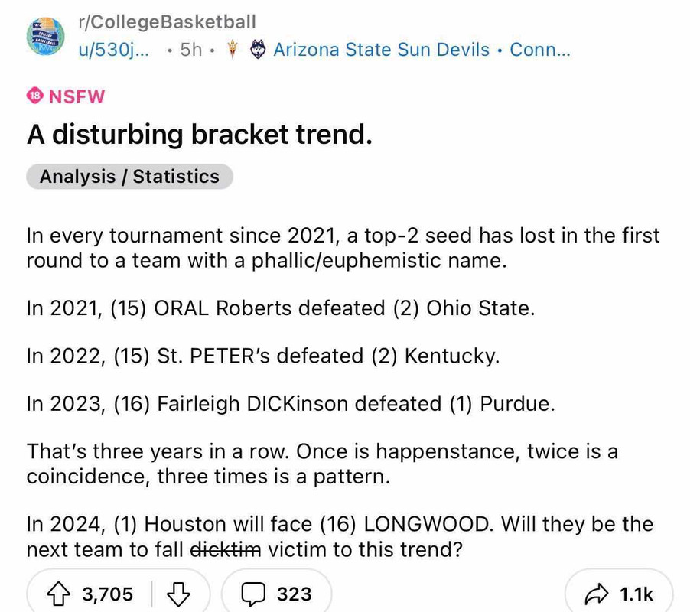Filter by the Analysis / Statistics flair

pos(129,177)
